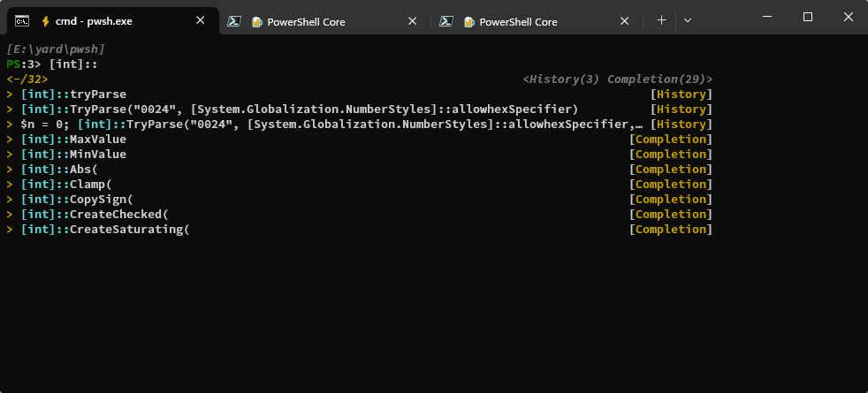This screenshot has width=868, height=393.
Task: Choose the [int]::Clamp( completion suggestion
Action: [x=359, y=184]
